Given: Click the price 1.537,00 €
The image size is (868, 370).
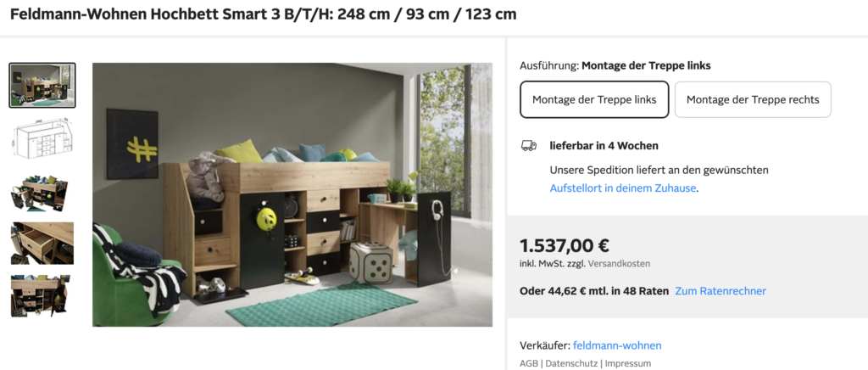Looking at the screenshot, I should click(564, 245).
